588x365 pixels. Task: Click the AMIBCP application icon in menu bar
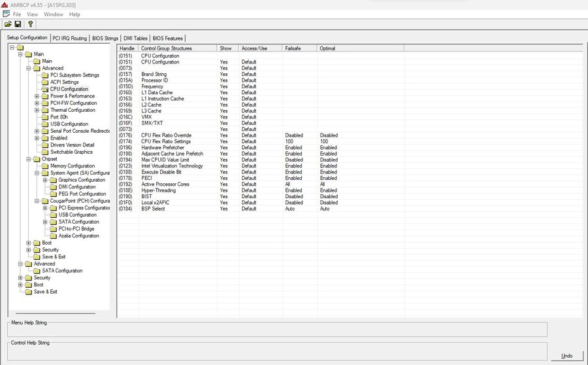[6, 14]
